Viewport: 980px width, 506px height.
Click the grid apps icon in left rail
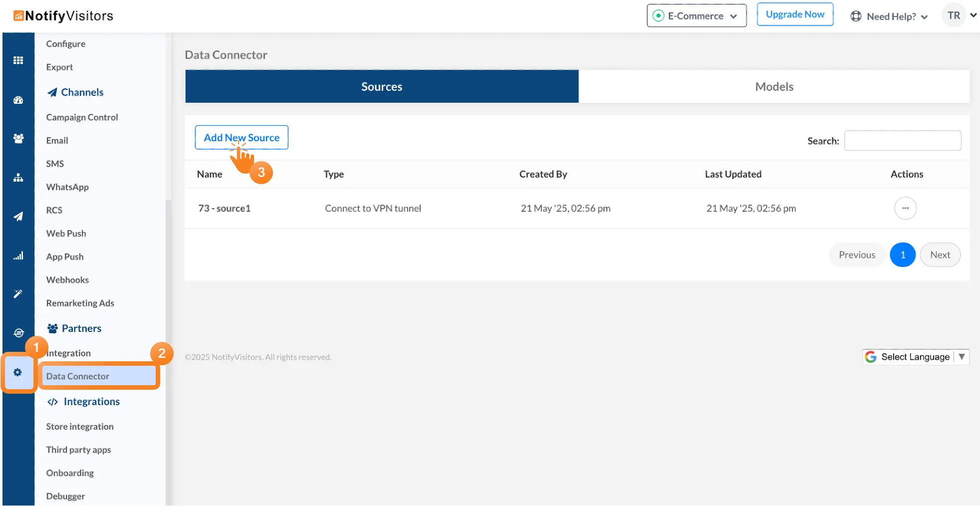pyautogui.click(x=18, y=60)
